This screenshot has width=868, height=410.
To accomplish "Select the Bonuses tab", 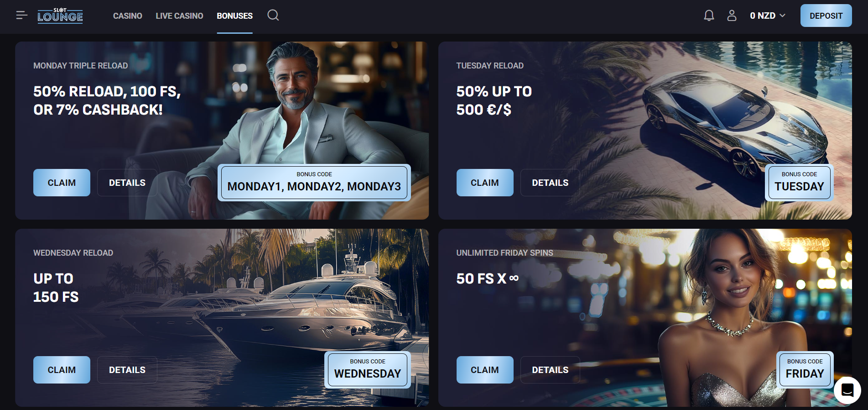I will tap(234, 16).
